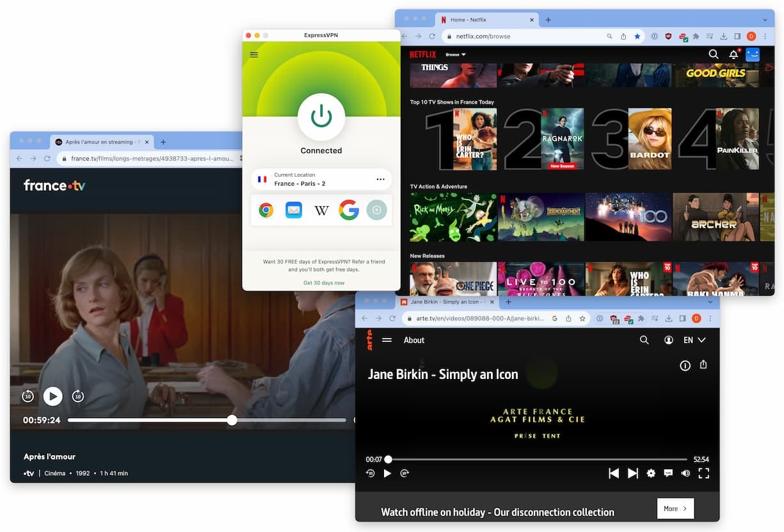Expand the Netflix Browse dropdown
The width and height of the screenshot is (784, 532).
tap(456, 54)
